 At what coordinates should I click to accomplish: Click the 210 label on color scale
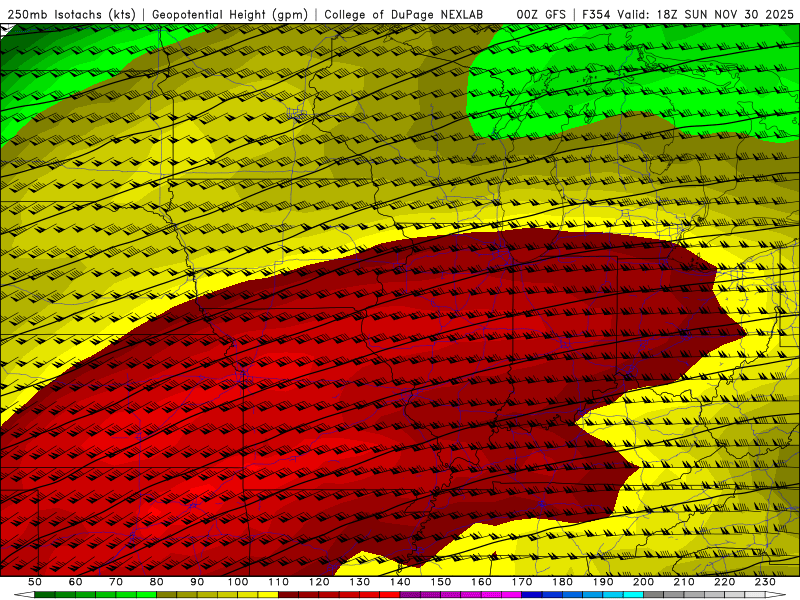(684, 582)
